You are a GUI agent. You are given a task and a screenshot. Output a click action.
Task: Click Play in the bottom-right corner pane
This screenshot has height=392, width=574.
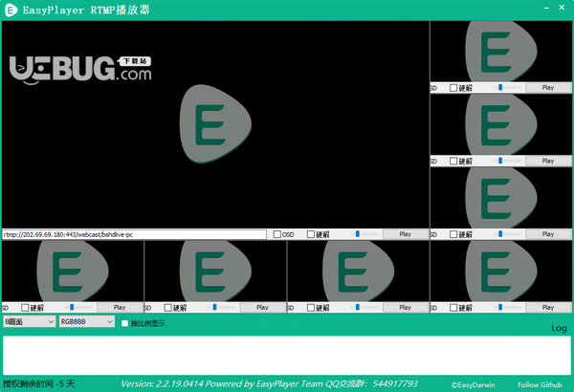(x=548, y=308)
